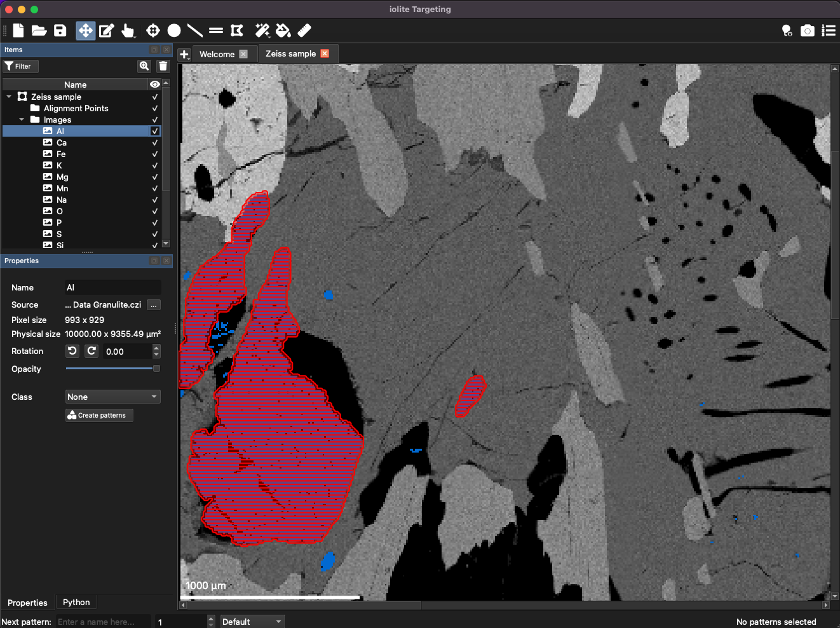
Task: Adjust the Opacity slider
Action: coord(112,369)
